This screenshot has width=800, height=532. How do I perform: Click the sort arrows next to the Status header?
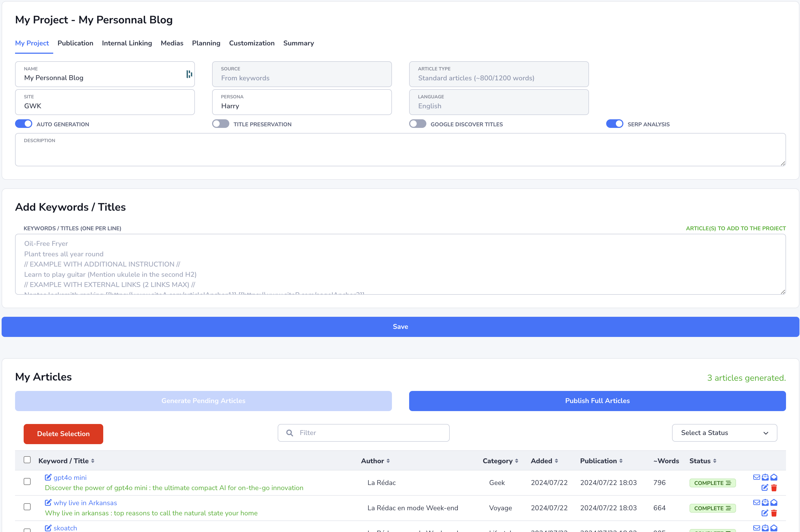[715, 461]
